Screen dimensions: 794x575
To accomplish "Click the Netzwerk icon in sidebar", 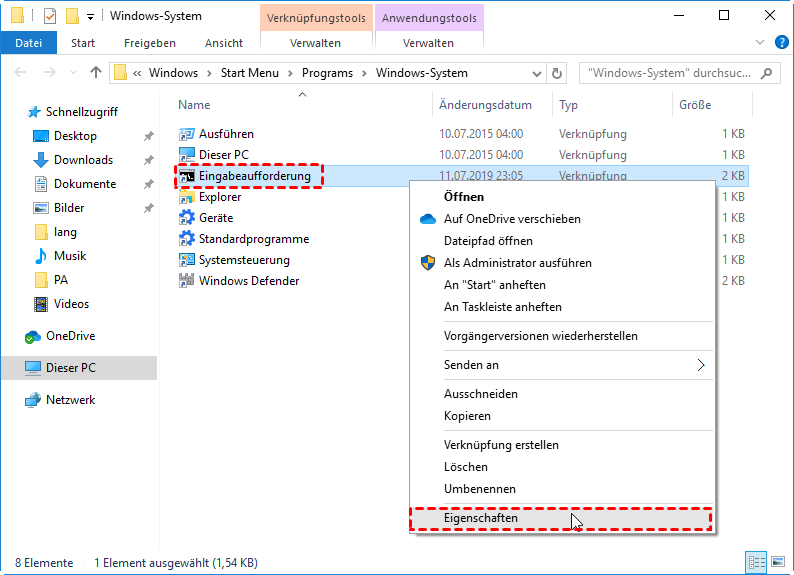I will 33,400.
